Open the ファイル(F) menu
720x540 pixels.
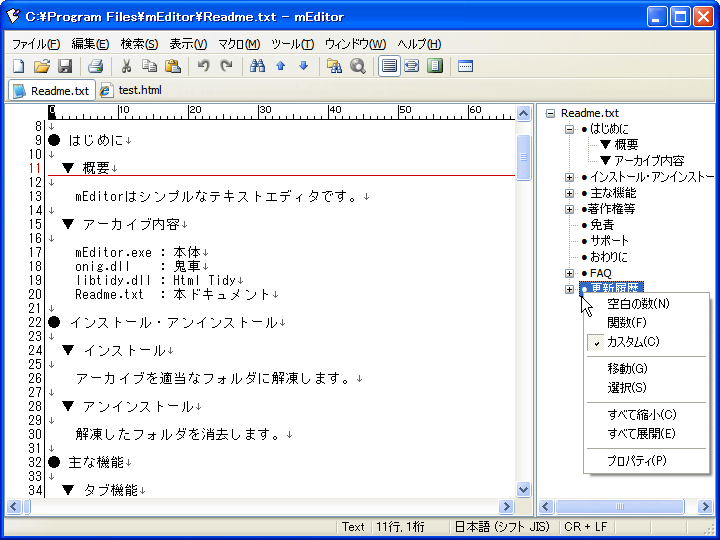coord(36,44)
